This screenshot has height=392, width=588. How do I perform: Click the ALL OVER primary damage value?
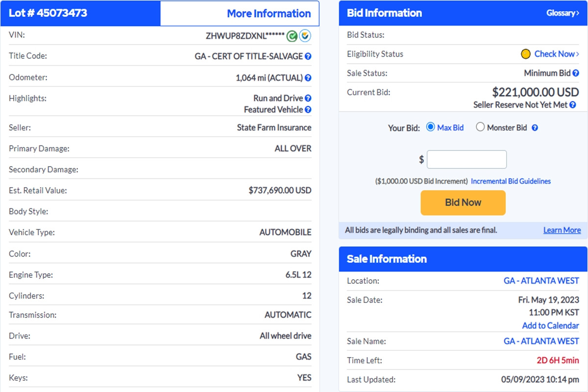pos(293,148)
